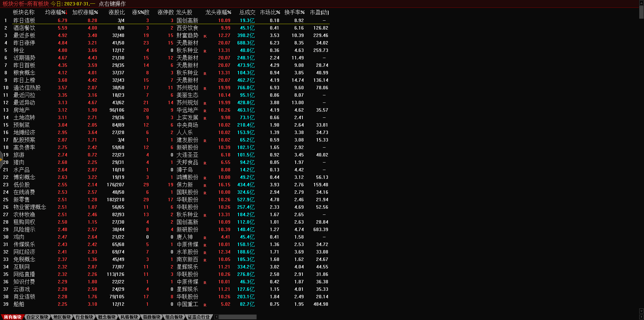
Task: Click the K marker beside 财富趋势
Action: pos(205,36)
